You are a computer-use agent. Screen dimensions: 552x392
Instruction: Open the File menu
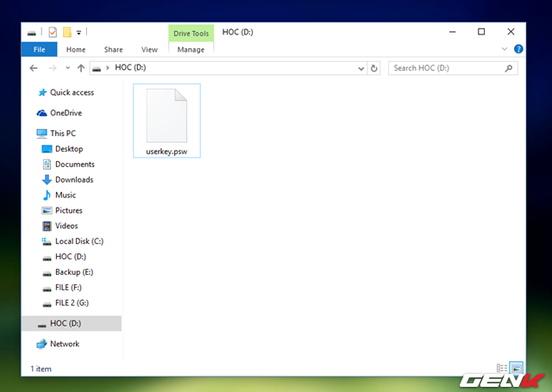click(39, 50)
